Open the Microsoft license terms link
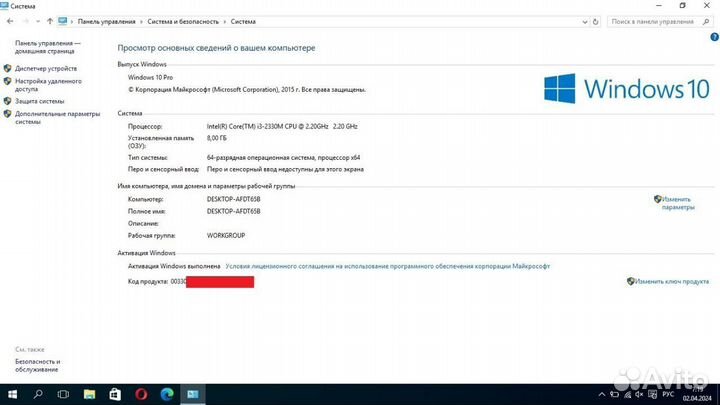The image size is (720, 405). pos(388,266)
